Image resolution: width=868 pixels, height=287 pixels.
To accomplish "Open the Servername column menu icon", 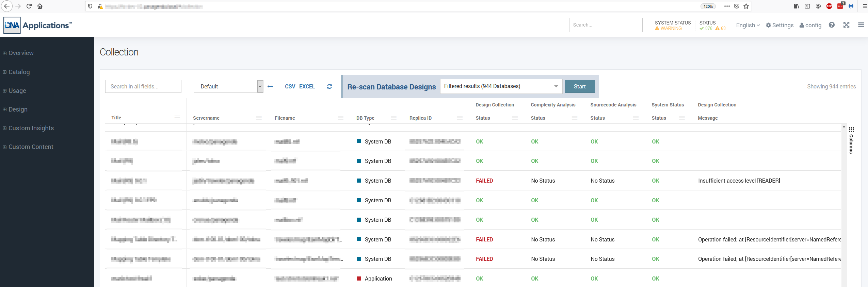I will click(x=259, y=118).
